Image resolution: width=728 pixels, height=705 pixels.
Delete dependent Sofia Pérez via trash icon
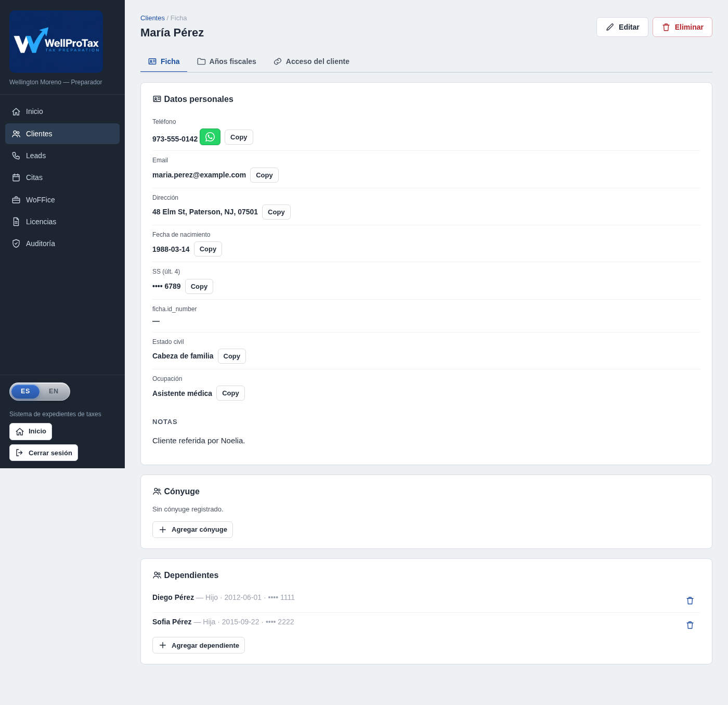click(x=690, y=625)
